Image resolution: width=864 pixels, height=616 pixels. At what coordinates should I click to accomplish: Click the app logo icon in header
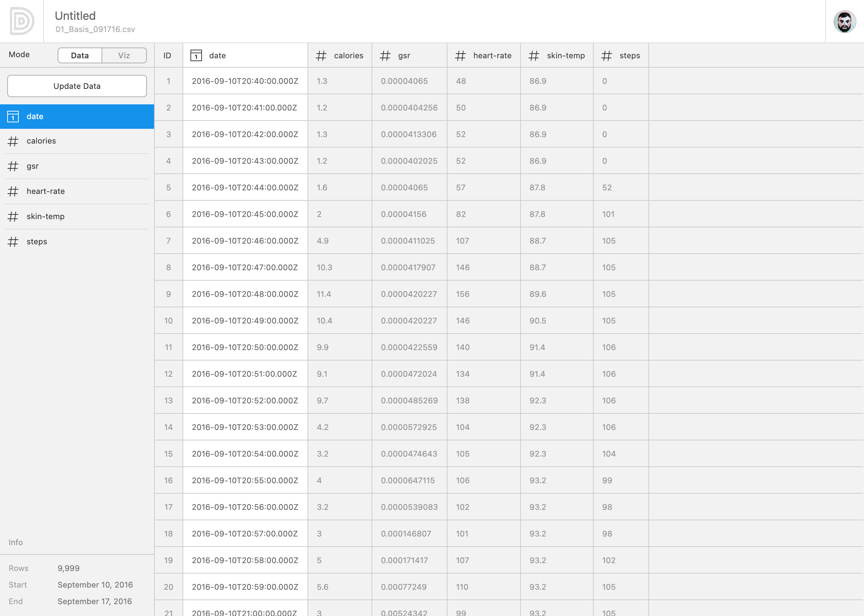point(22,21)
